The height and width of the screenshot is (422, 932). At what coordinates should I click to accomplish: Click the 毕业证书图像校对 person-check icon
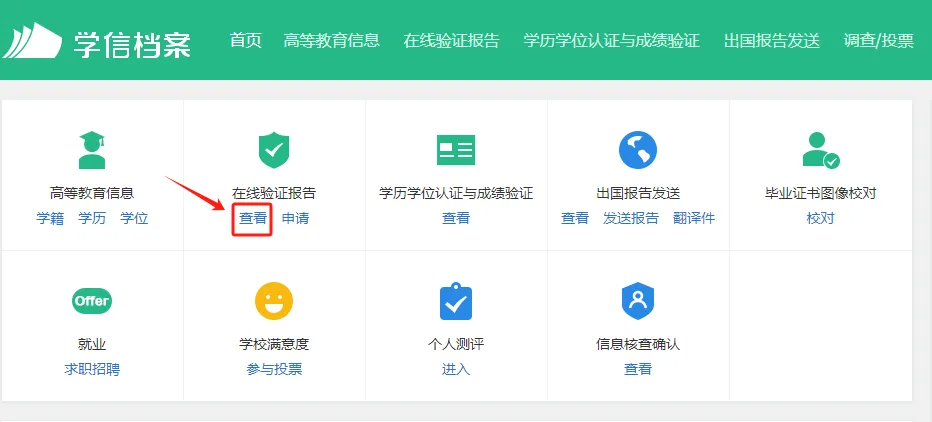pyautogui.click(x=821, y=150)
